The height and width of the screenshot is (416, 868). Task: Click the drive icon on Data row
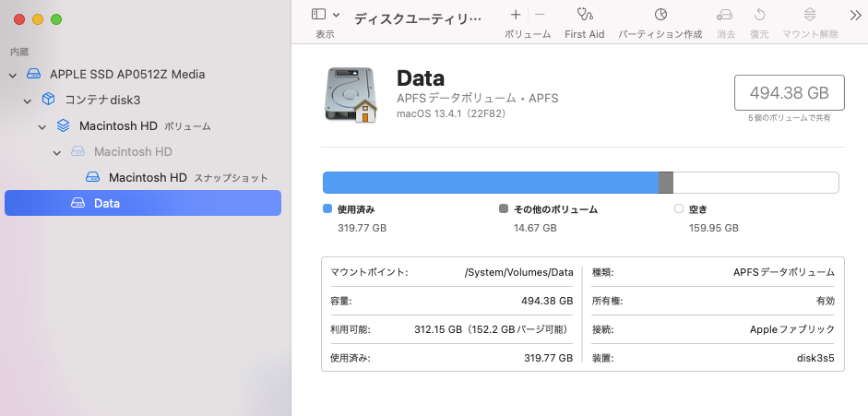[x=78, y=203]
